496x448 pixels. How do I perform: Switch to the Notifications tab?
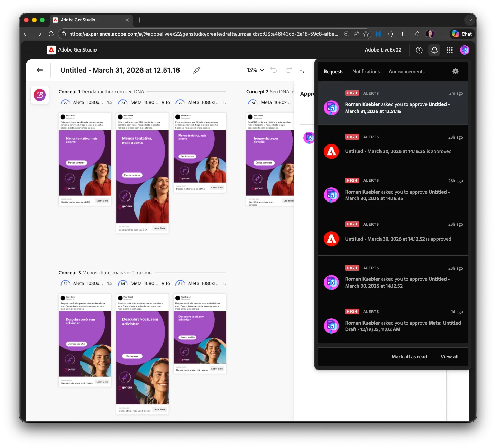click(366, 72)
